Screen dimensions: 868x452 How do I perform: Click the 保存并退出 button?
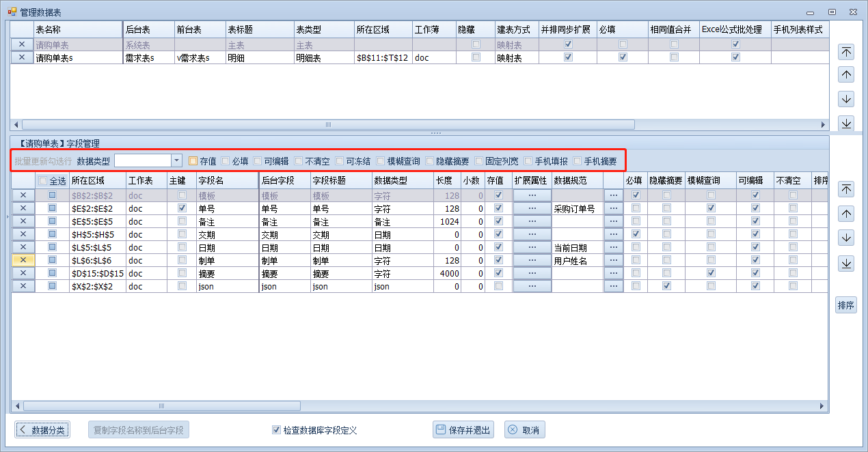coord(463,430)
